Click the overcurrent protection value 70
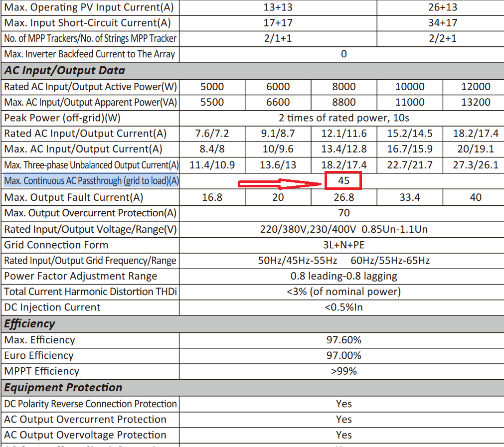The width and height of the screenshot is (504, 447). click(x=343, y=213)
